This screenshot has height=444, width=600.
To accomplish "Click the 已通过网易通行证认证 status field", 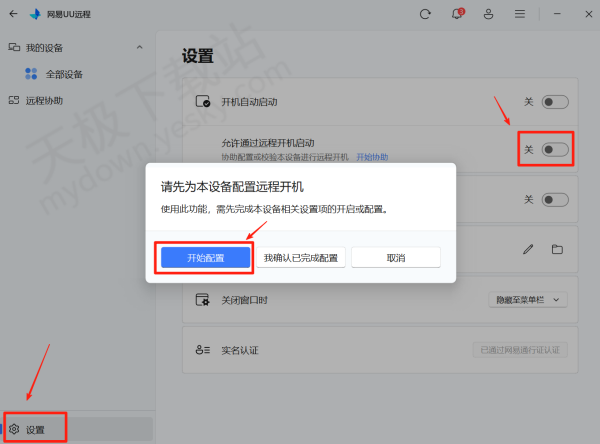I will point(520,350).
